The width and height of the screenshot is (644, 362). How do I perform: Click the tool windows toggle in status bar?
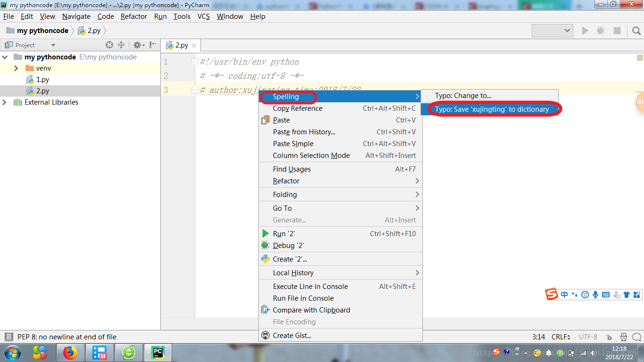pyautogui.click(x=8, y=337)
